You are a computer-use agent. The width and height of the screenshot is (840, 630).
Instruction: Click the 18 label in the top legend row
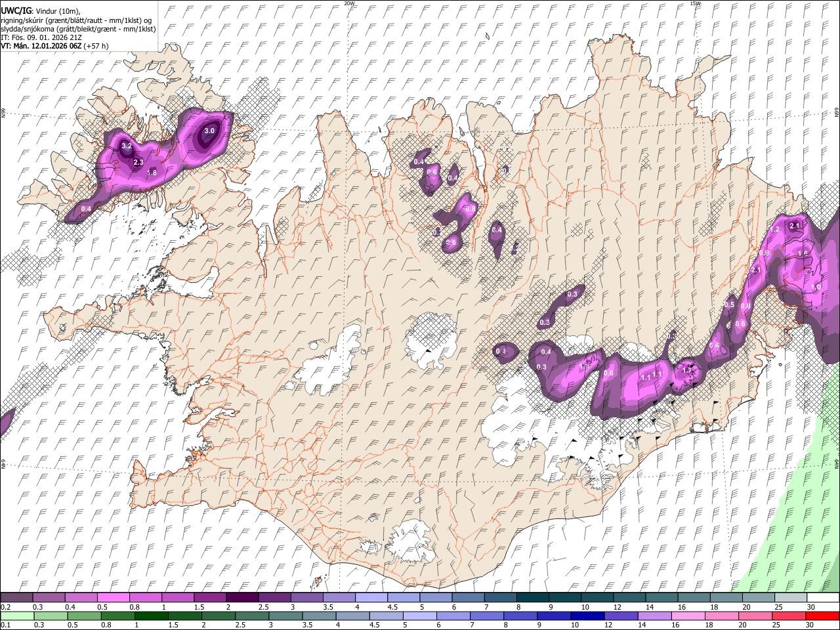(x=713, y=607)
